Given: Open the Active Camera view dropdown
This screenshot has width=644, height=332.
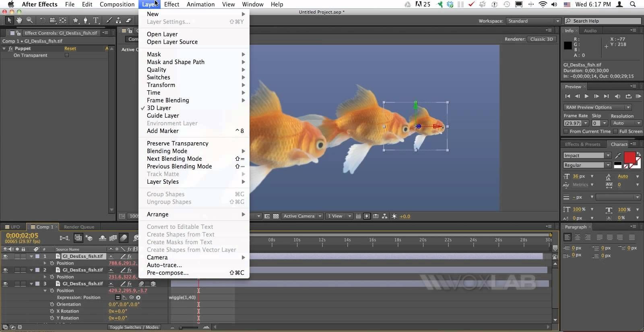Looking at the screenshot, I should tap(302, 216).
